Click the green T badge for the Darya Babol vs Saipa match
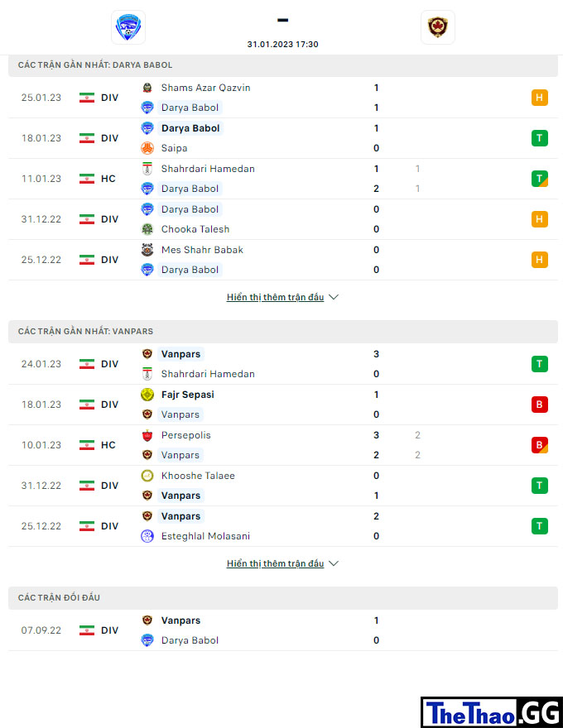This screenshot has height=728, width=563. click(x=539, y=138)
